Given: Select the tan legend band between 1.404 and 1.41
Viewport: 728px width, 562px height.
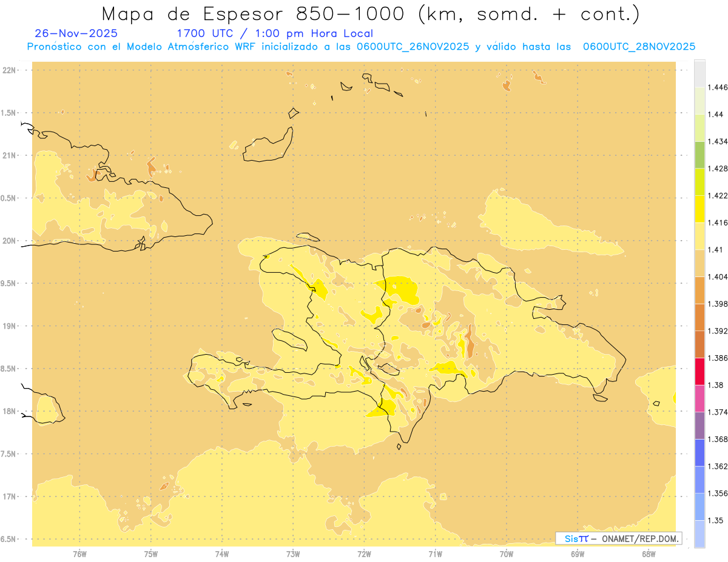Looking at the screenshot, I should click(x=699, y=263).
